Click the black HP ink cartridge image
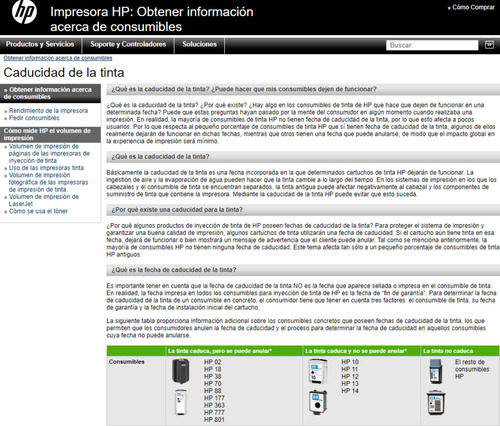The height and width of the screenshot is (426, 500). point(181,371)
